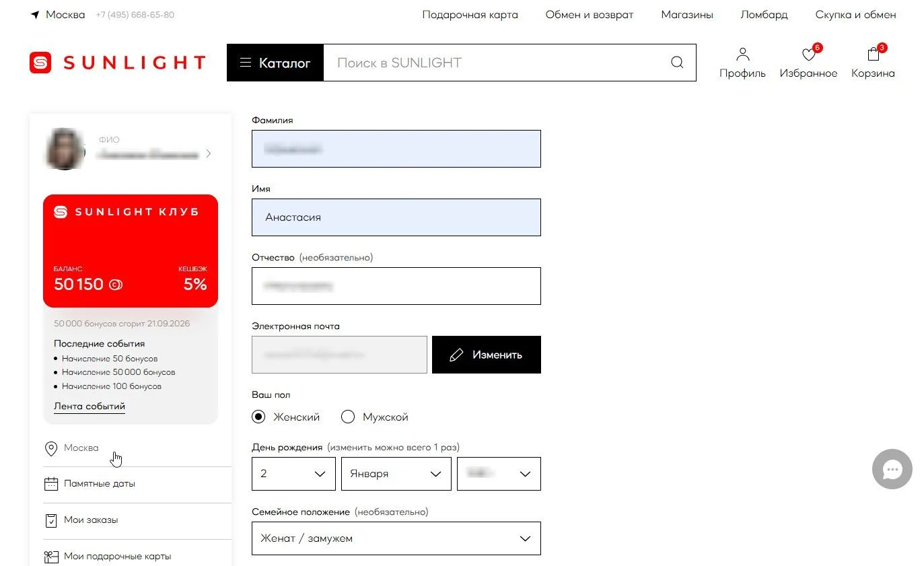Open Ломбард link
Screen dimensions: 924x566
(x=764, y=14)
